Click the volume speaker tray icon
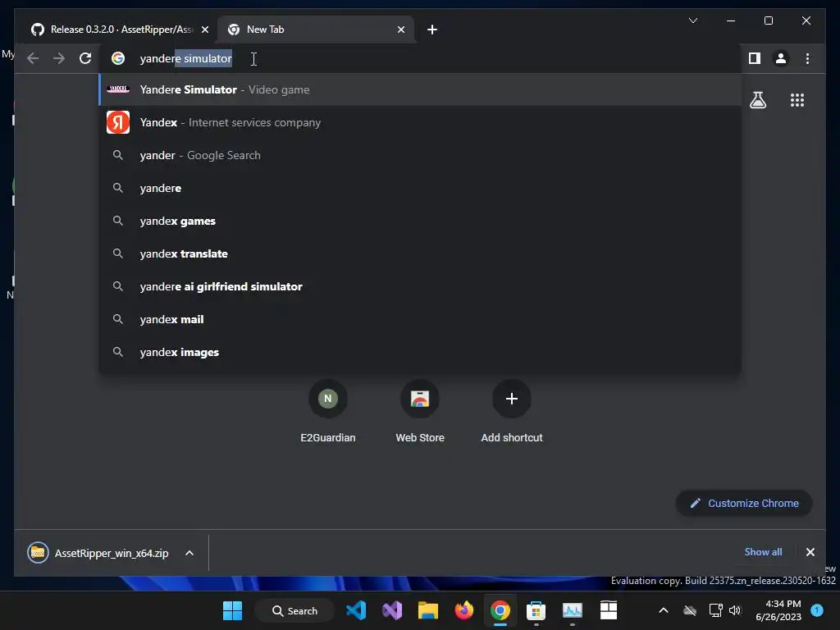The height and width of the screenshot is (630, 840). tap(735, 610)
